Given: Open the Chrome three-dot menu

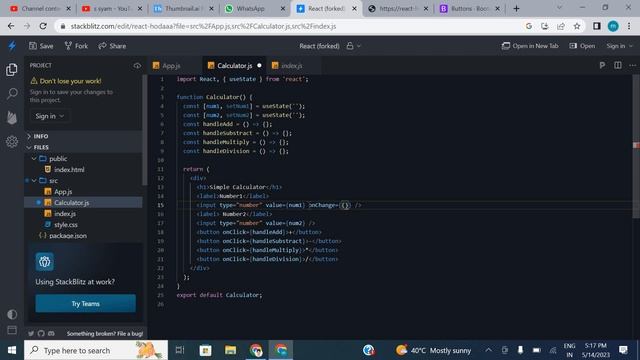Looking at the screenshot, I should click(629, 26).
